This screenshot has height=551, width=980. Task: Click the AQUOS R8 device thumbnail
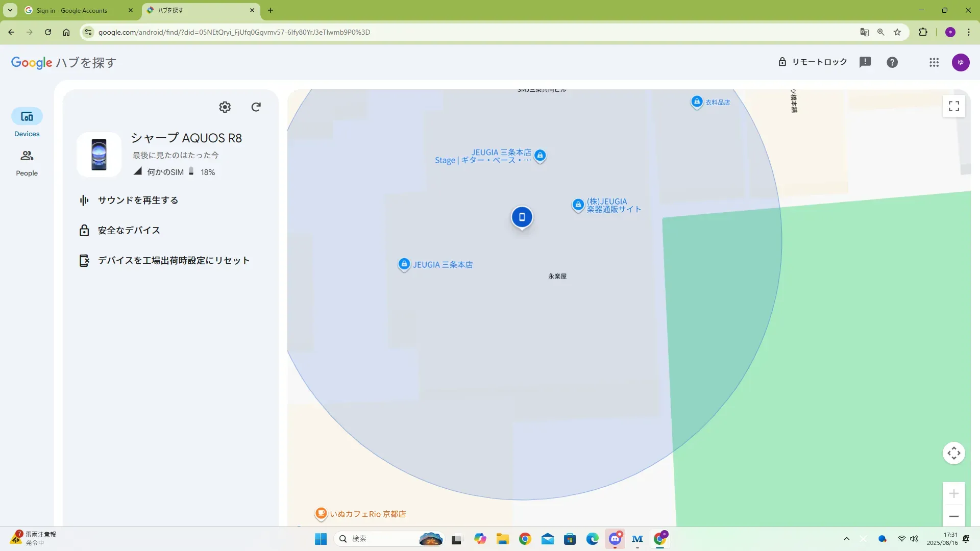99,155
